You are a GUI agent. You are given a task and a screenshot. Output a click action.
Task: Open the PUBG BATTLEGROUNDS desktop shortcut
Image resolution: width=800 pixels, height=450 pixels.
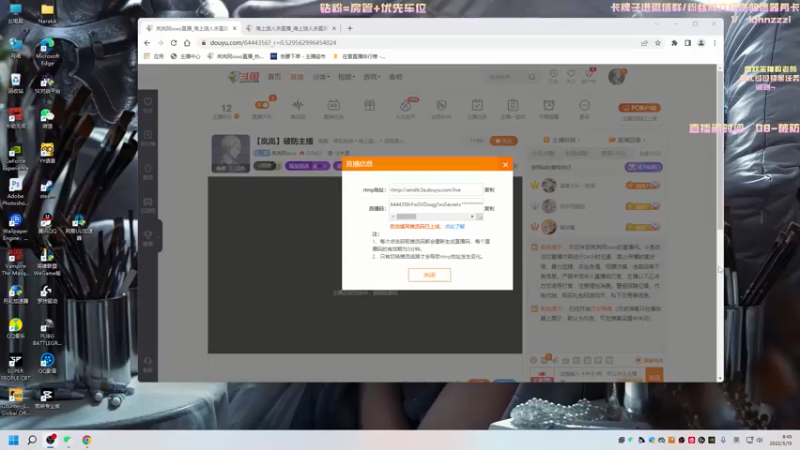point(47,332)
